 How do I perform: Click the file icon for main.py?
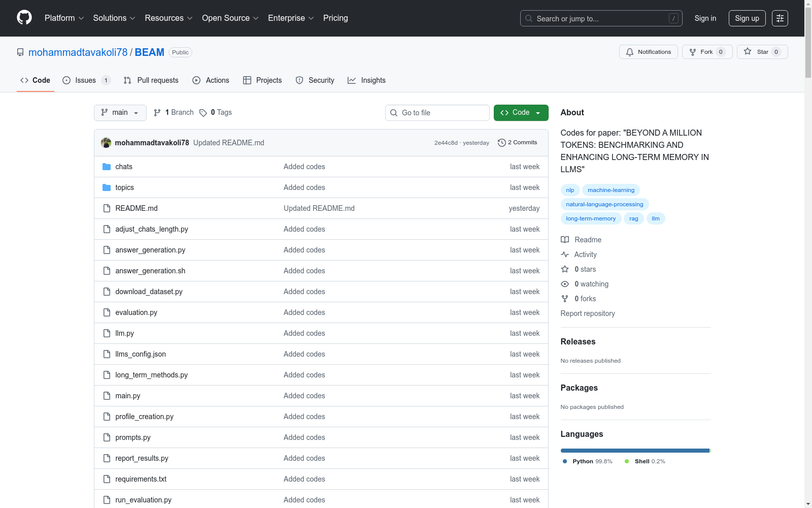click(107, 396)
